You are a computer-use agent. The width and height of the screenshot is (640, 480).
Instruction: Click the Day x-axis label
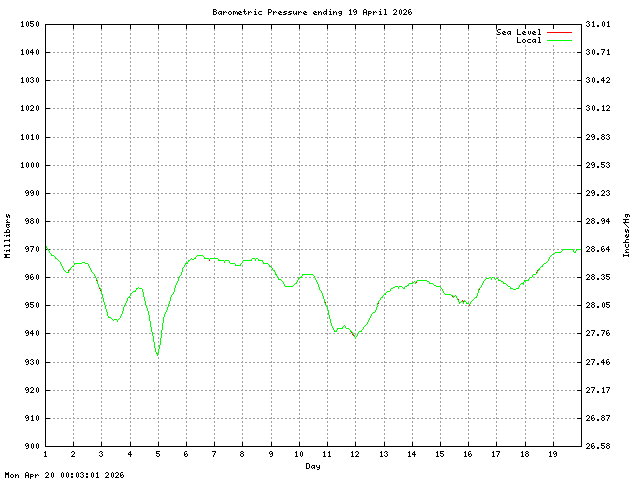click(313, 466)
